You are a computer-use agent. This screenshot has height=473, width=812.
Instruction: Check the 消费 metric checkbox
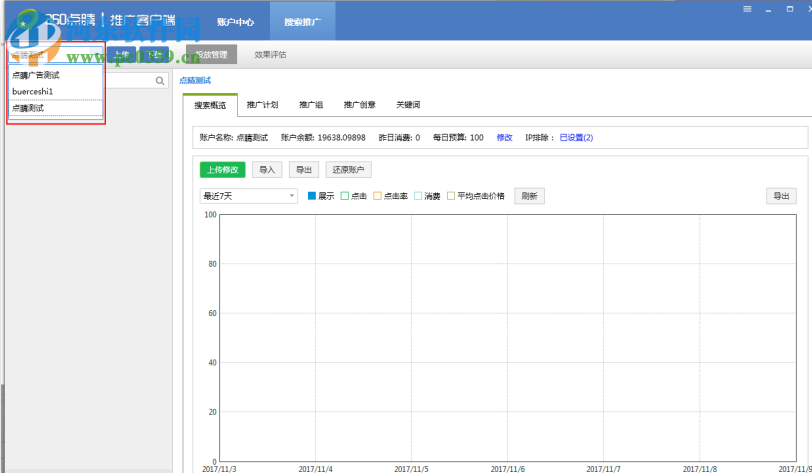coord(418,196)
